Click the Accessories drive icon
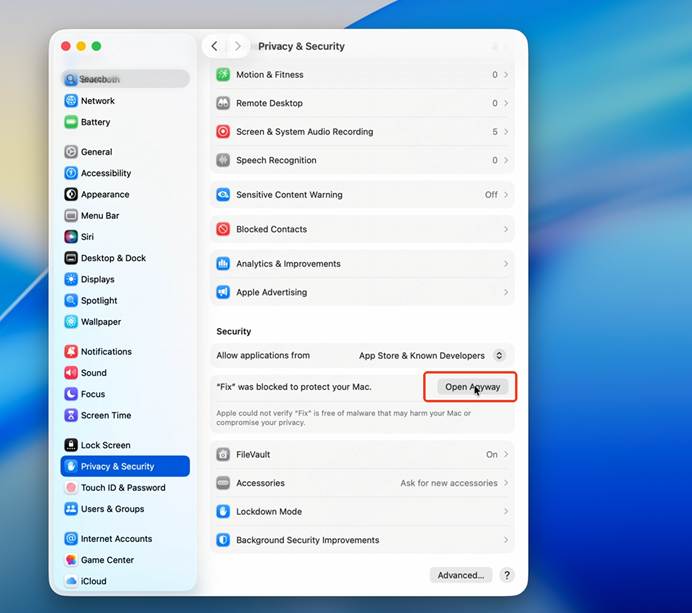 tap(223, 483)
